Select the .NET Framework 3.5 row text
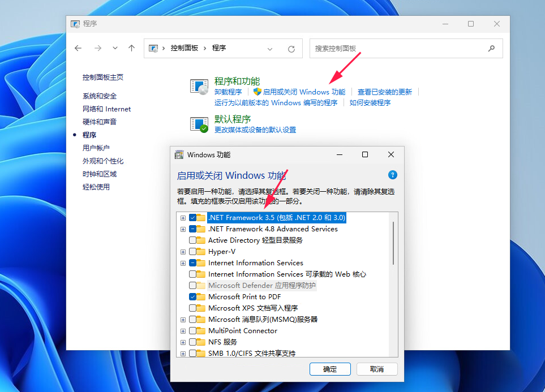 [x=277, y=218]
